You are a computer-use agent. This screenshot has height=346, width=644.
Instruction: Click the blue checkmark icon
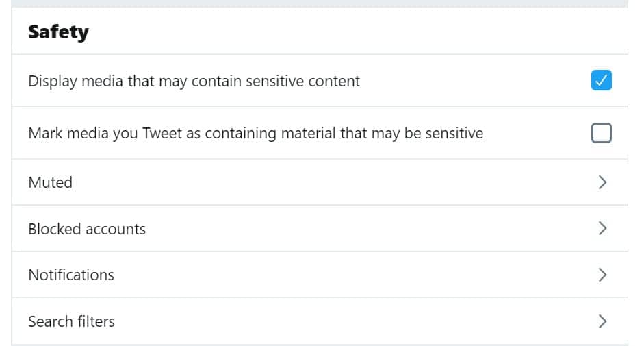click(601, 81)
